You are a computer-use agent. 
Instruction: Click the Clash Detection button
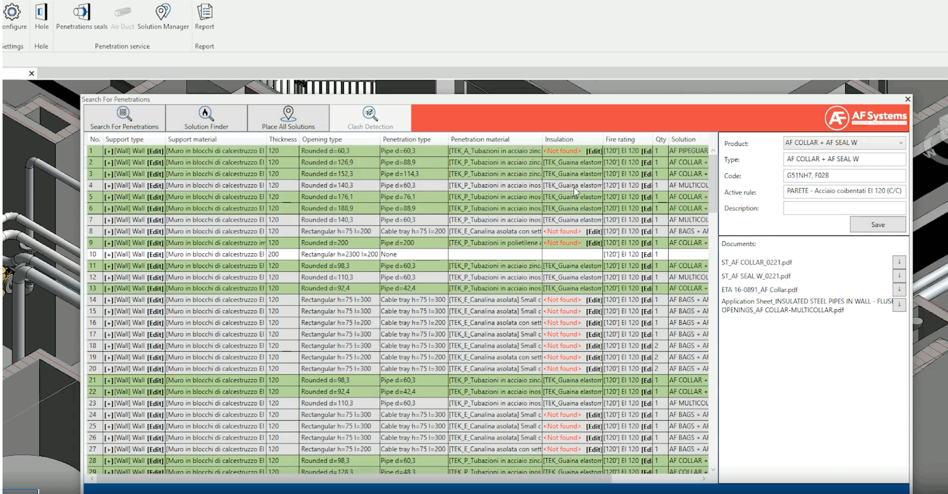(x=370, y=118)
